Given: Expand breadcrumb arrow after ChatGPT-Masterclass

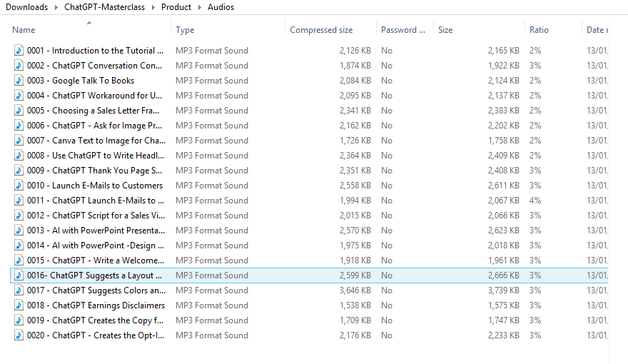Looking at the screenshot, I should coord(153,7).
